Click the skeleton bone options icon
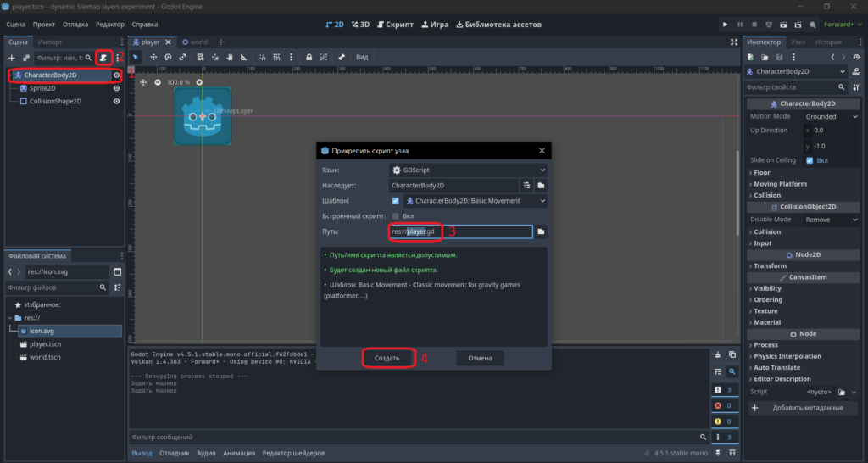Image resolution: width=868 pixels, height=463 pixels. click(342, 57)
